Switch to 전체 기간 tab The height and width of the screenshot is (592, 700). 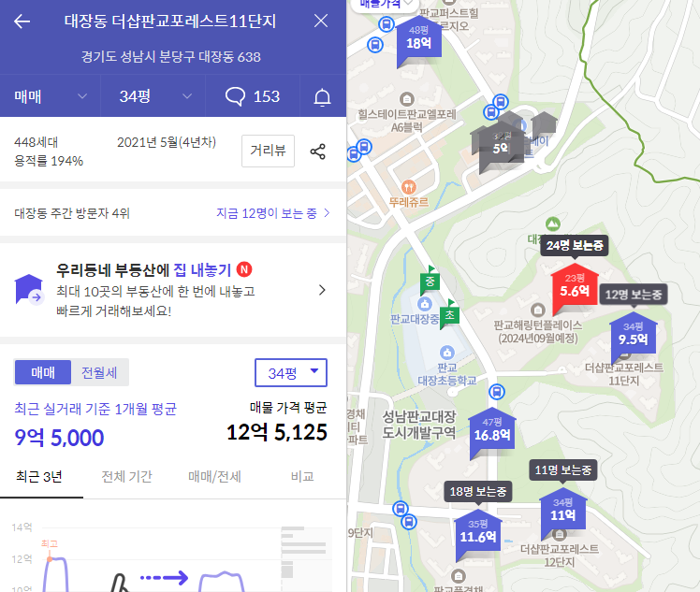tap(126, 477)
